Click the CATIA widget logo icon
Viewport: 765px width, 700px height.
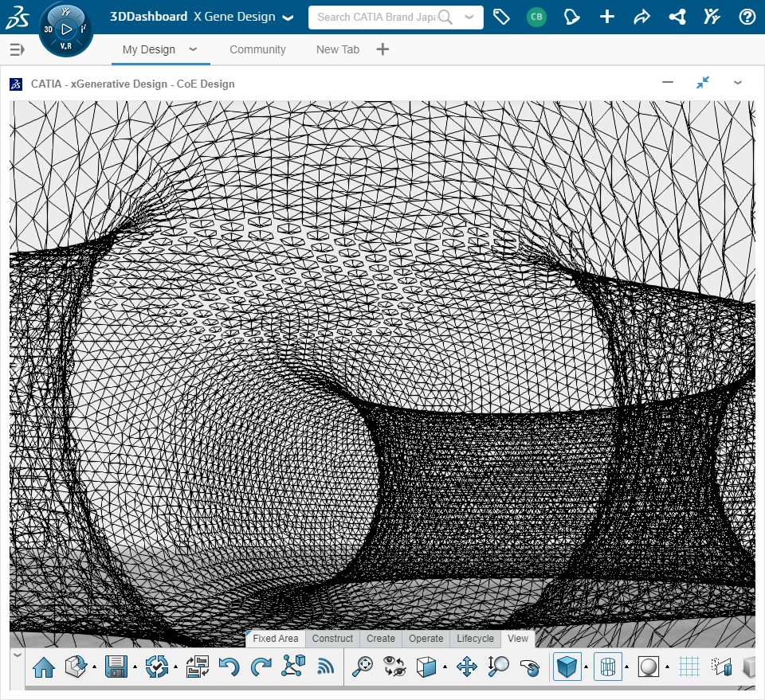point(16,84)
